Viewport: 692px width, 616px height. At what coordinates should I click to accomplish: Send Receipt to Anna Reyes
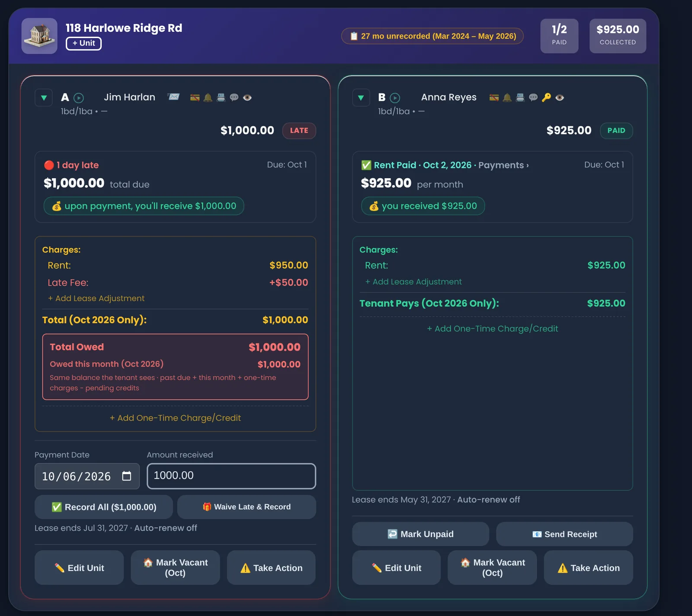(564, 534)
